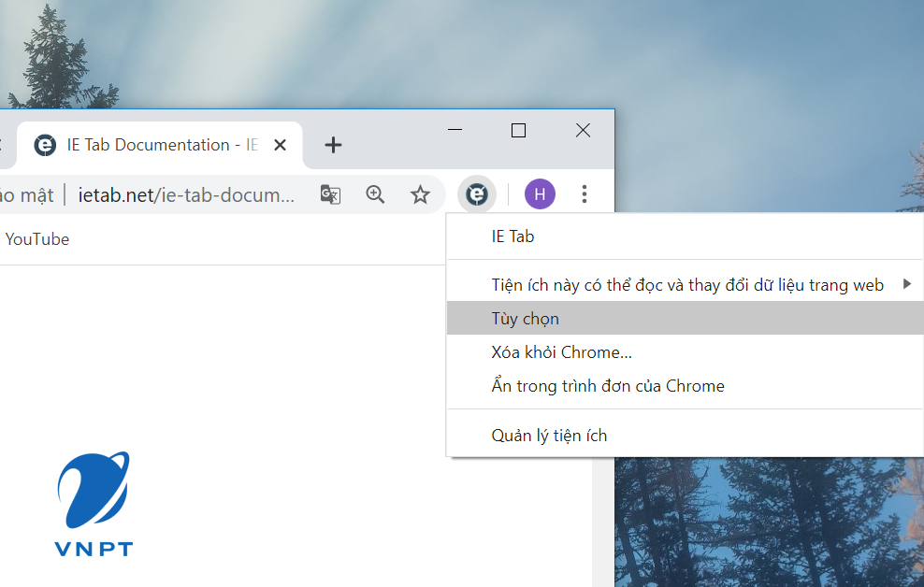Click the IE Tab extension icon
This screenshot has width=924, height=587.
[x=477, y=194]
